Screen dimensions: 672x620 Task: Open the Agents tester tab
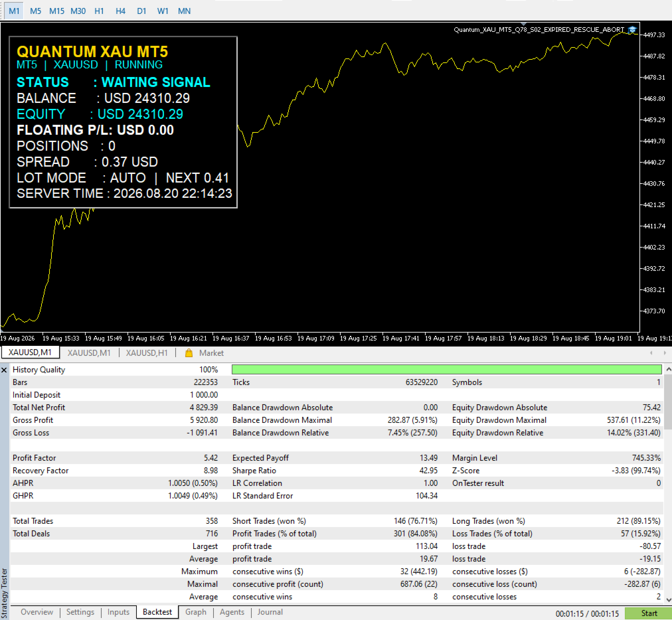point(232,612)
